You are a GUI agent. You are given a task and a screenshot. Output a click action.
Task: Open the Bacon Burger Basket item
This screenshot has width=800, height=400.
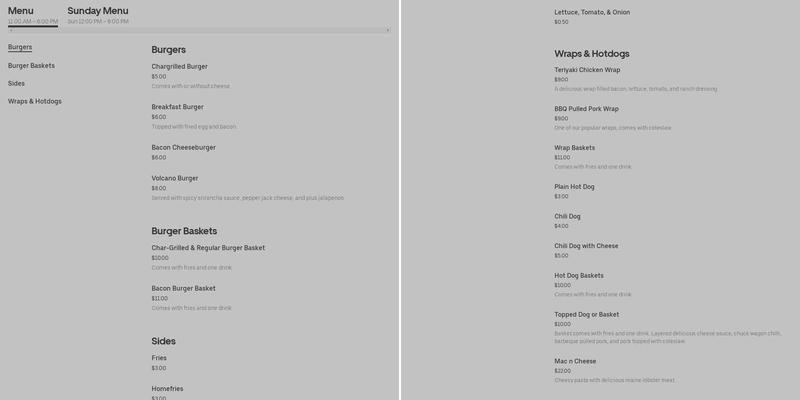pyautogui.click(x=183, y=288)
